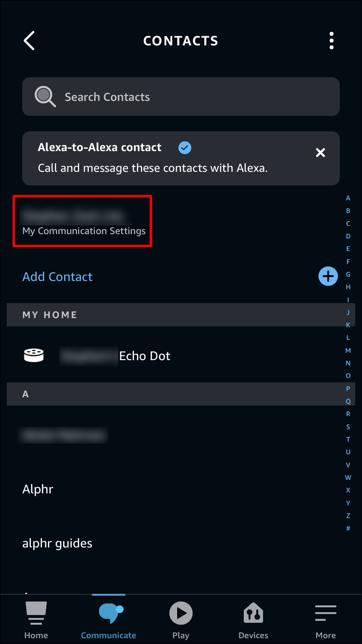The width and height of the screenshot is (362, 644).
Task: Open the three-dot options menu
Action: pos(331,41)
